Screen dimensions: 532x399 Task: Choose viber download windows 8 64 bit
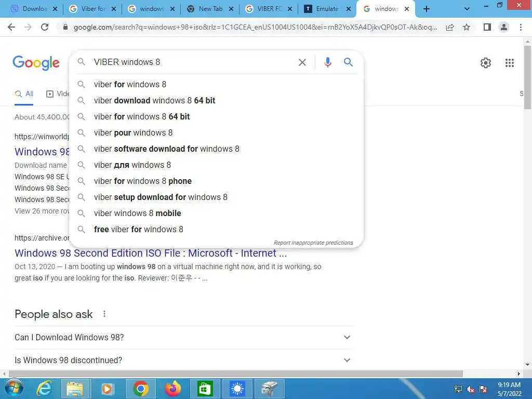click(216, 100)
